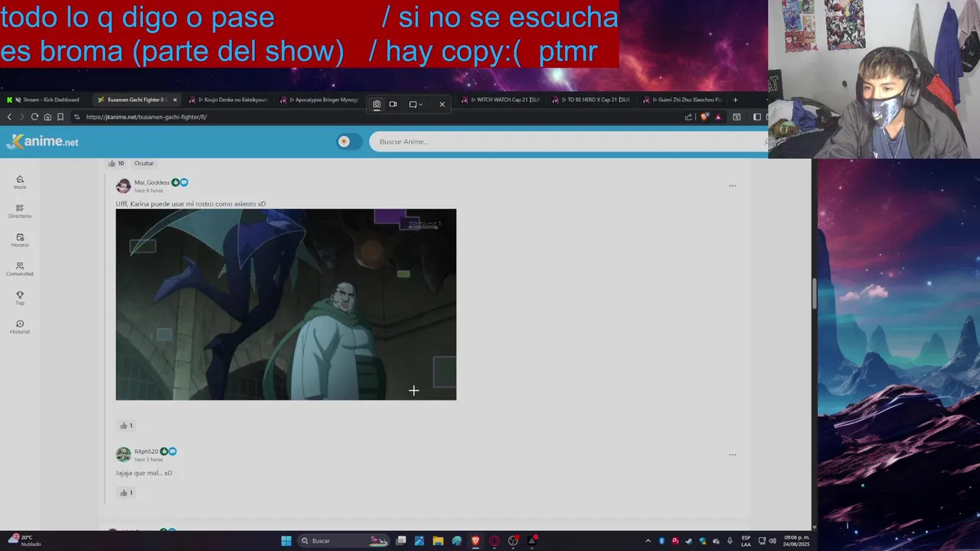Click Mai_Goddess avatar picture

tap(123, 186)
